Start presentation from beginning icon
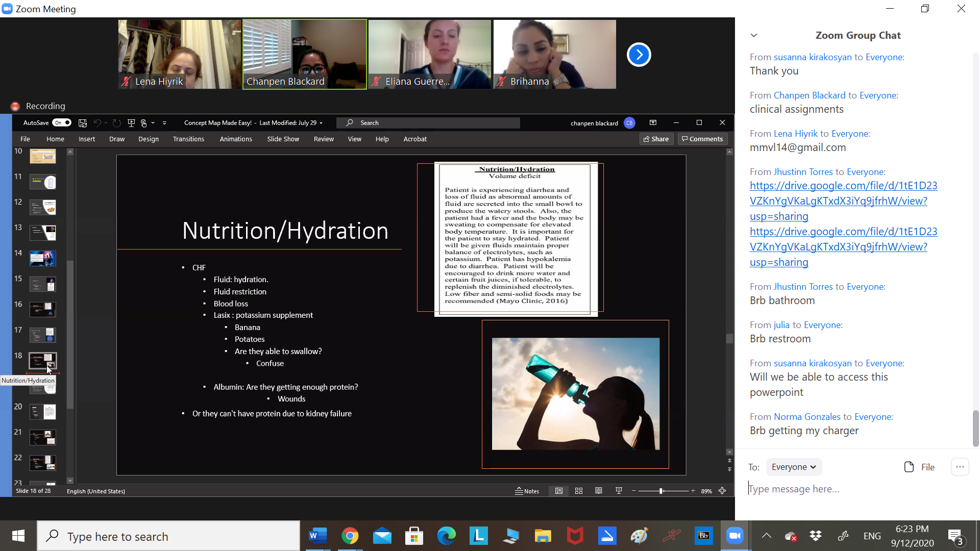The image size is (980, 551). coord(131,123)
